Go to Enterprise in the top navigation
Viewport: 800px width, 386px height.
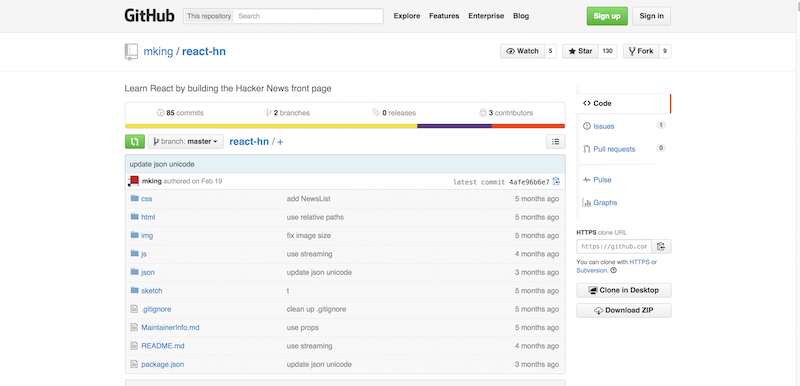pyautogui.click(x=486, y=16)
